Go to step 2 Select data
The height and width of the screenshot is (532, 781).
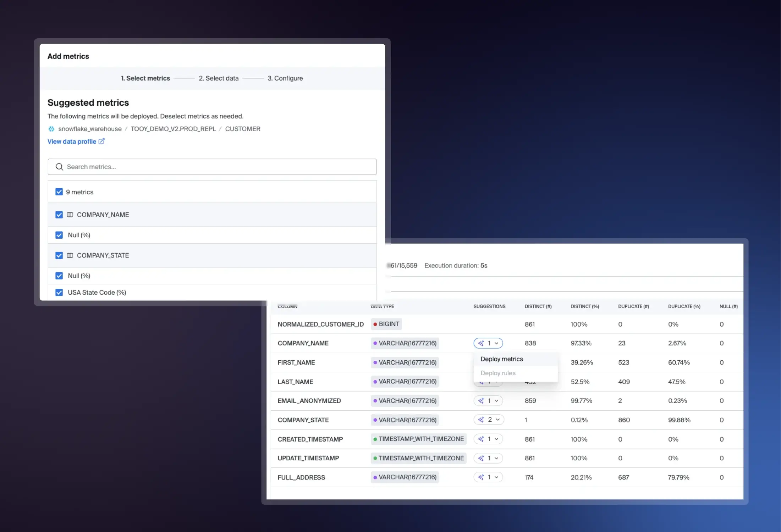[218, 78]
